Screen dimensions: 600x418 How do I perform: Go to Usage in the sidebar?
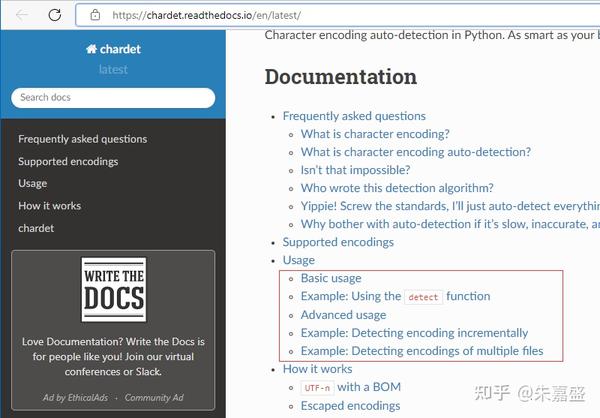pos(33,183)
